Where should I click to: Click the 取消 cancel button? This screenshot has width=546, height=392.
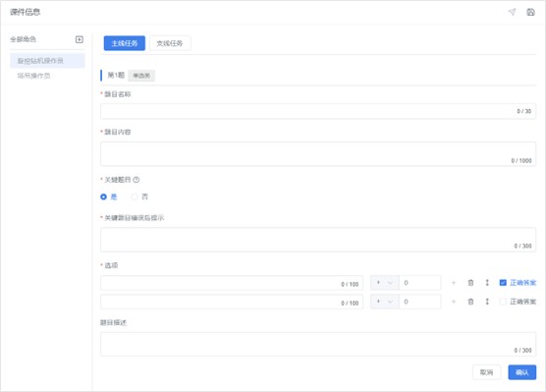(x=486, y=372)
